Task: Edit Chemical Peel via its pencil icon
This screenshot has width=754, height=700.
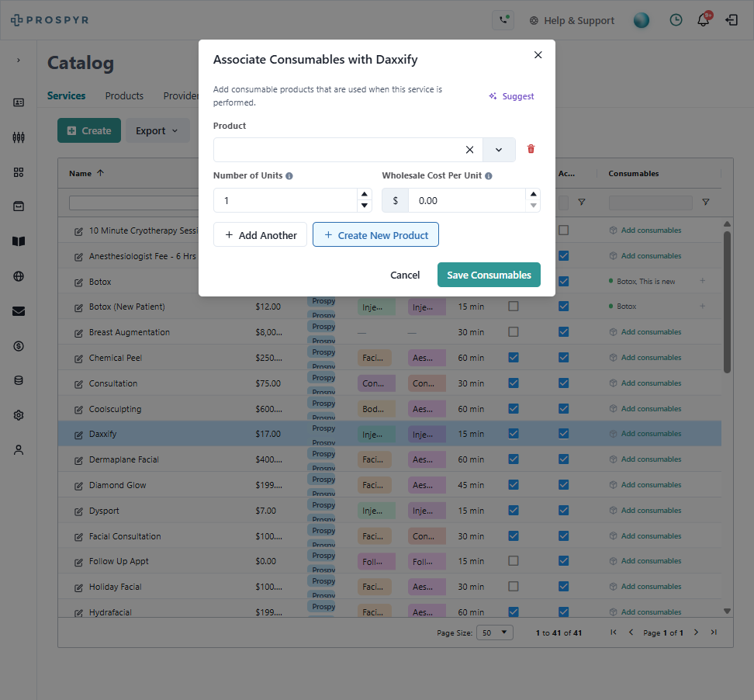Action: point(78,359)
